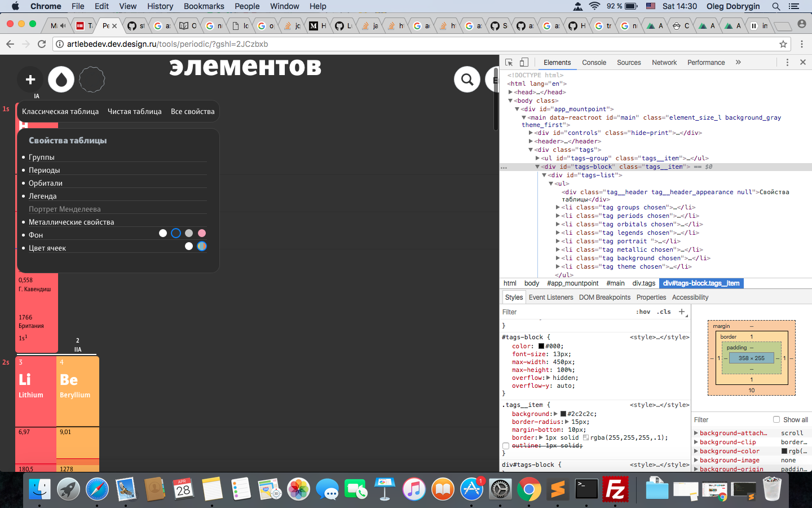Launch FileZilla from the dock
The width and height of the screenshot is (812, 508).
click(615, 489)
